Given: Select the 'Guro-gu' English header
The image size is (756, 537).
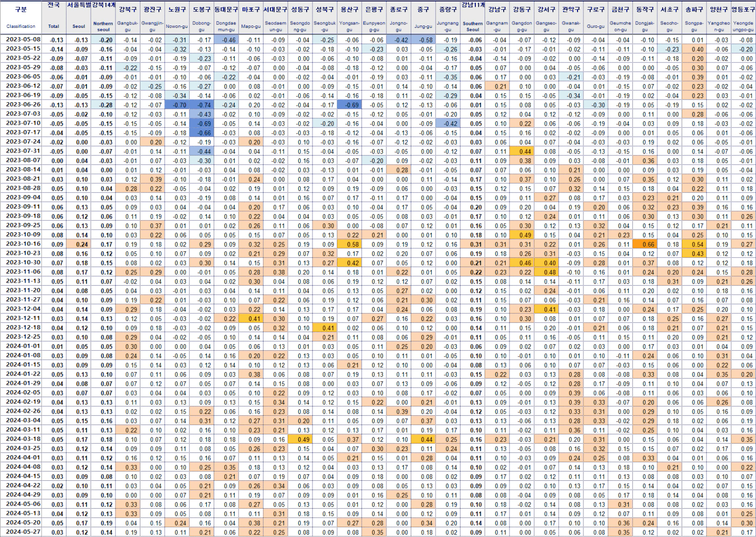Looking at the screenshot, I should click(596, 26).
